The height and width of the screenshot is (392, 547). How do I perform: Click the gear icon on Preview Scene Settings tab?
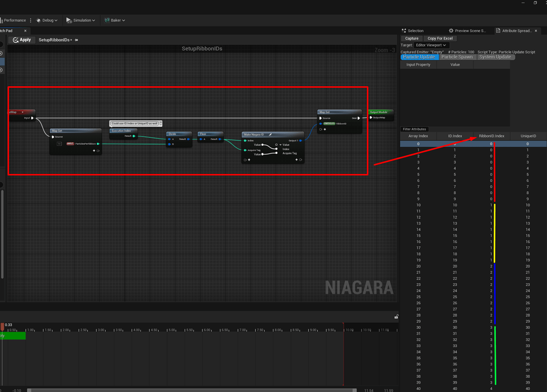[450, 31]
